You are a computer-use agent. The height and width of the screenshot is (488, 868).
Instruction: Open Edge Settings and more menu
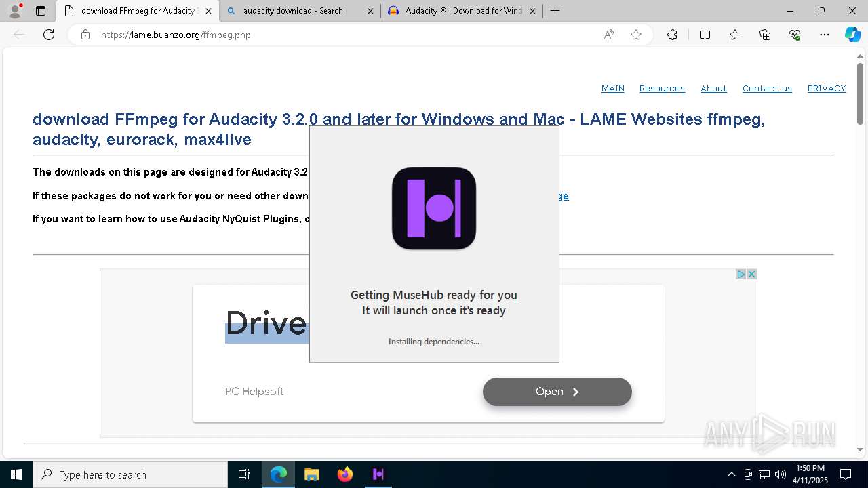click(825, 35)
